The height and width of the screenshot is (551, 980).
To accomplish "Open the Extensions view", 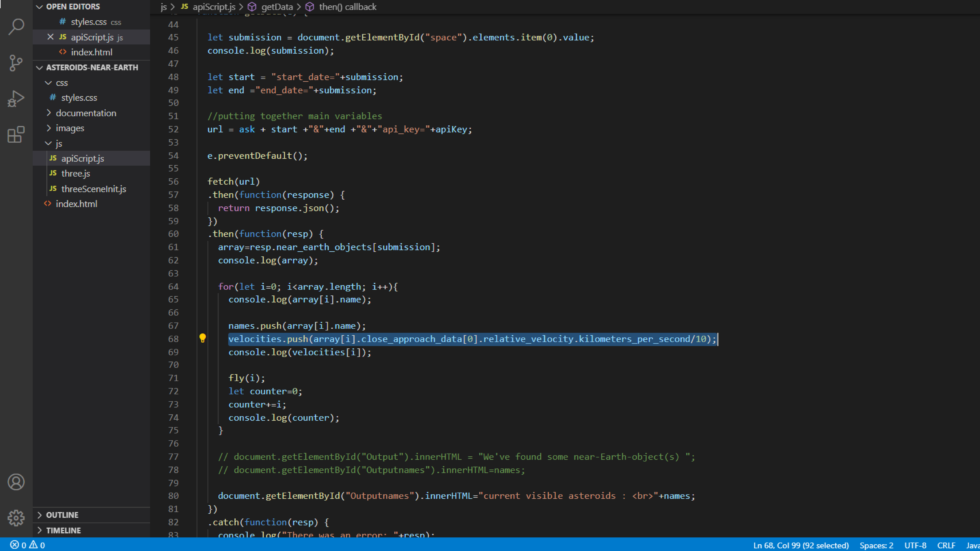I will pos(16,135).
